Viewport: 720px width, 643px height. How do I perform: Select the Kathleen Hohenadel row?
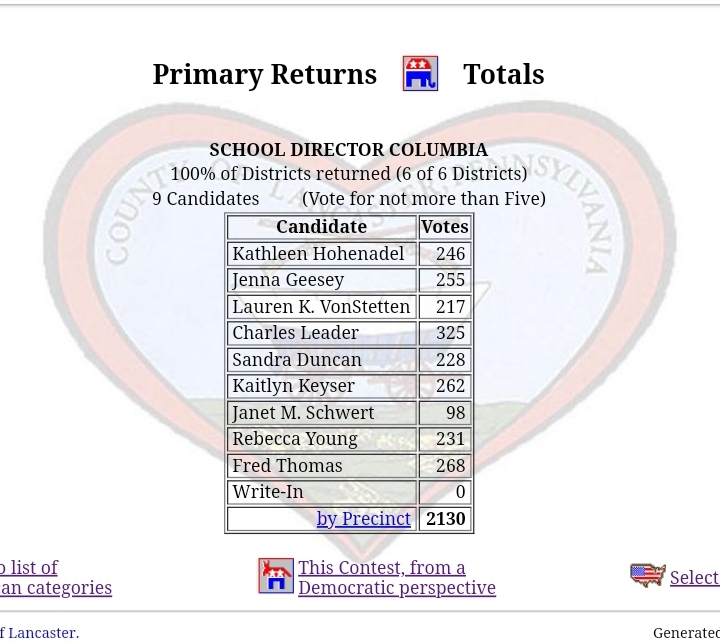pyautogui.click(x=318, y=254)
